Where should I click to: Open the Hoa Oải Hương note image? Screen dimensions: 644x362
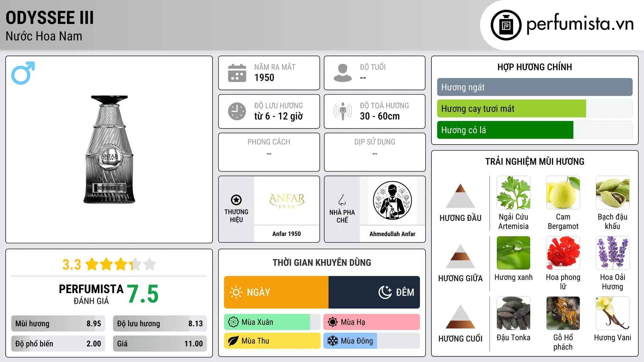(613, 253)
